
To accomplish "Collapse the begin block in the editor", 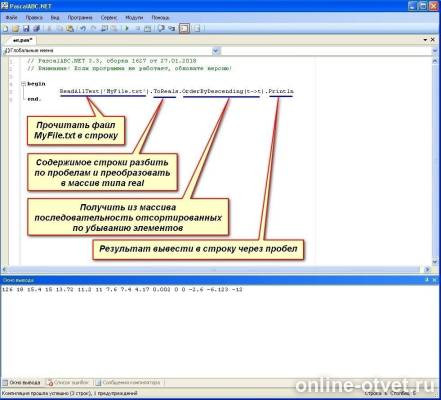I will tap(23, 84).
